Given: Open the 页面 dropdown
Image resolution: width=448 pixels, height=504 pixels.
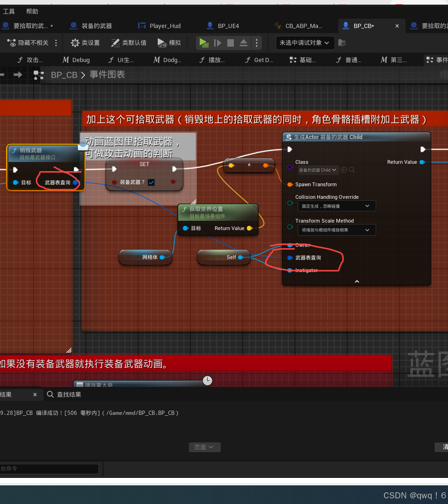Looking at the screenshot, I should pos(205,447).
